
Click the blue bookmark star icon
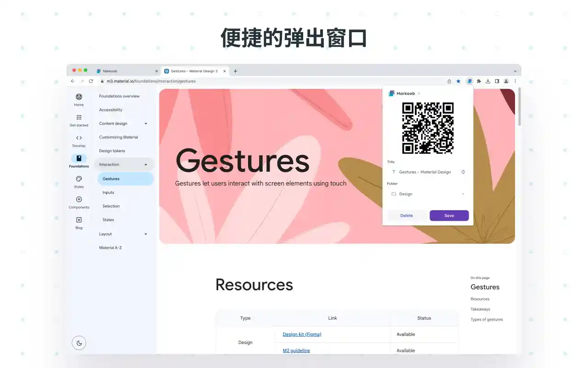[x=458, y=81]
